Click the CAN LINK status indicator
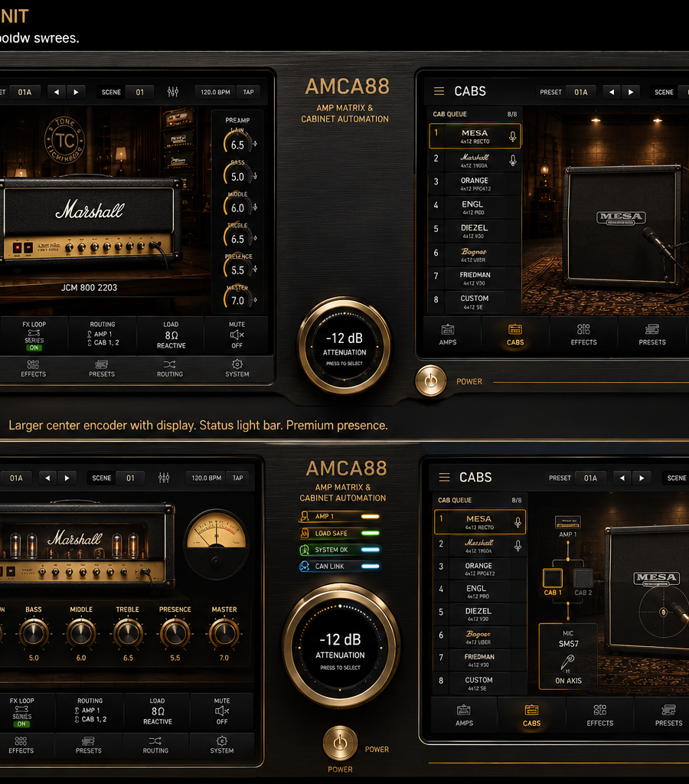Viewport: 689px width, 784px height. point(339,566)
